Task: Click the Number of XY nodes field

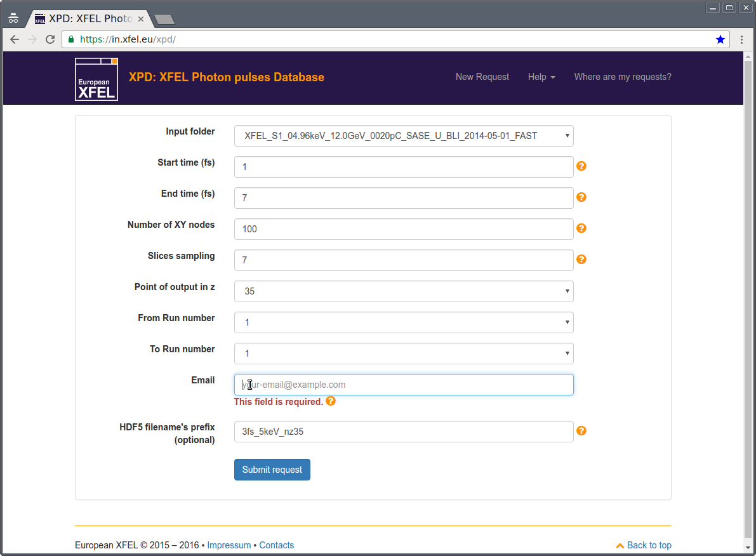Action: 404,229
